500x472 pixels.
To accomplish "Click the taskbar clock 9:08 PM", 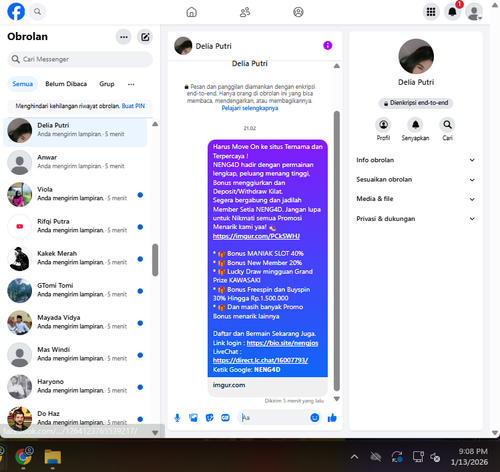I will (x=469, y=457).
